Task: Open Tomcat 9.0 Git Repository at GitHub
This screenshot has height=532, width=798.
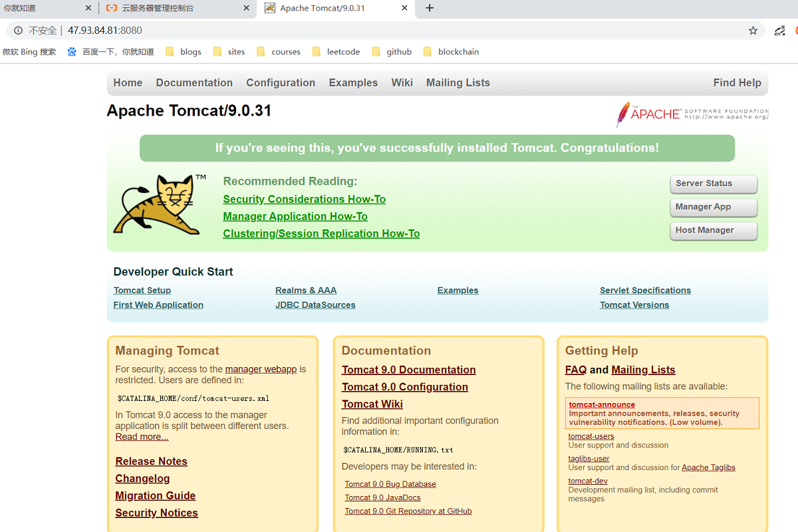Action: [408, 512]
